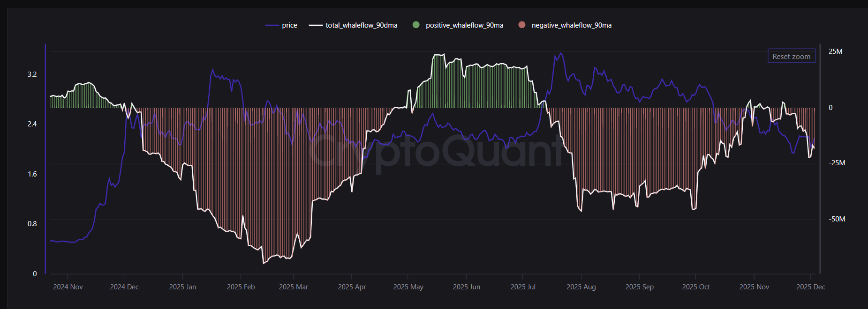Click the CryptoQuant watermark in the chart

tap(436, 151)
